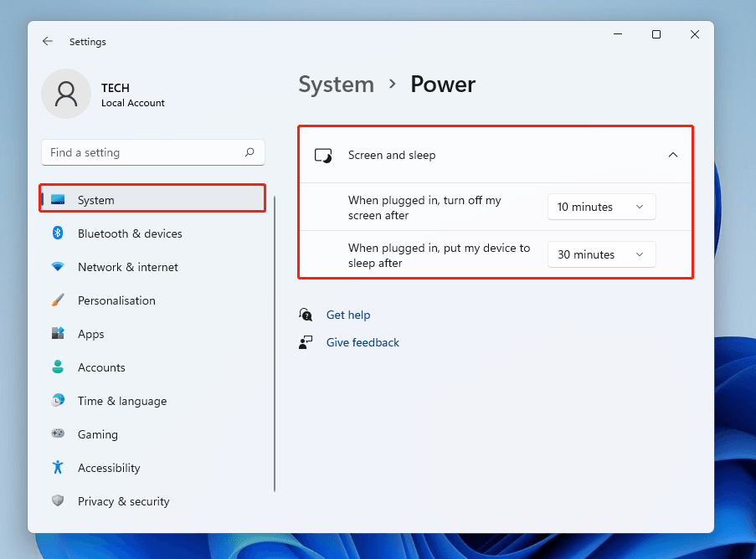Open the Apps section
Image resolution: width=756 pixels, height=559 pixels.
pyautogui.click(x=152, y=334)
